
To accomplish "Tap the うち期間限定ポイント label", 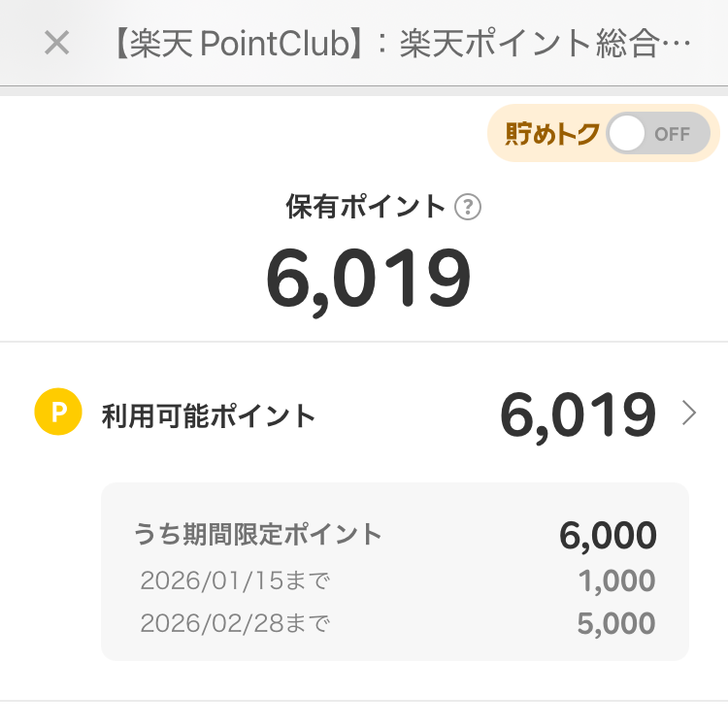I will point(258,534).
